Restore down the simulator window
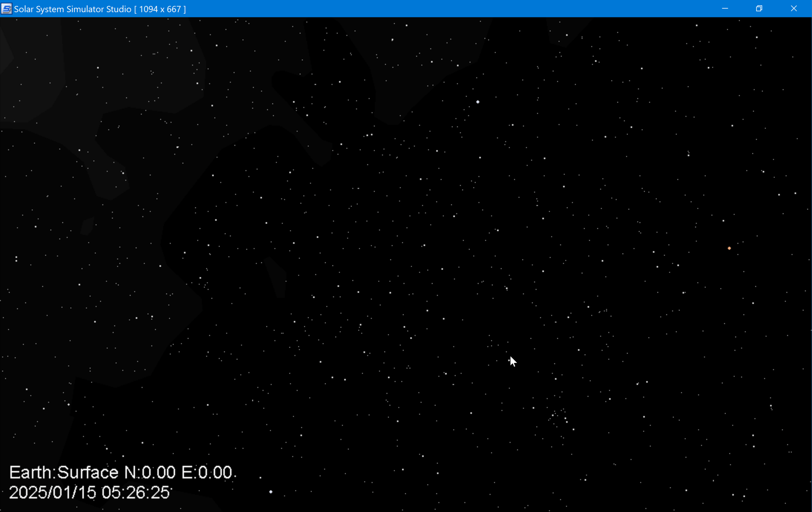812x512 pixels. (759, 9)
